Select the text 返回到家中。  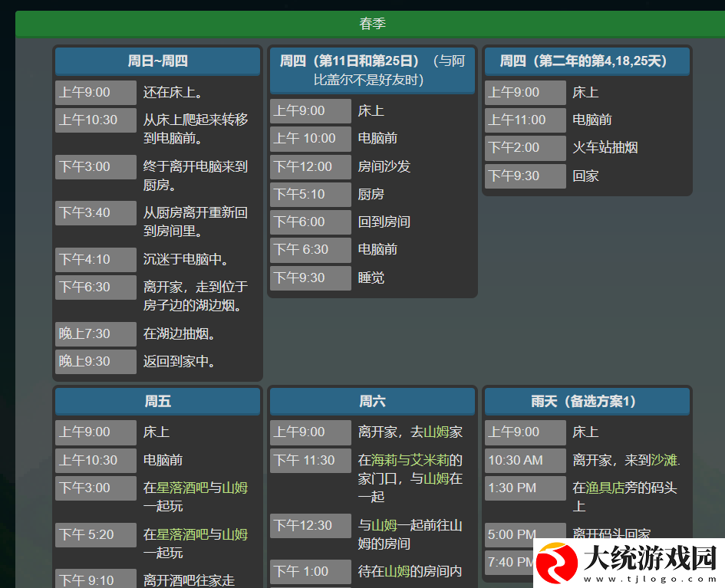180,361
